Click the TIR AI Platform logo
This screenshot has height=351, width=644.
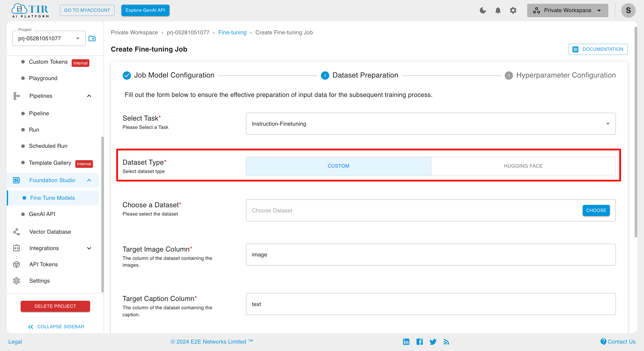(30, 10)
